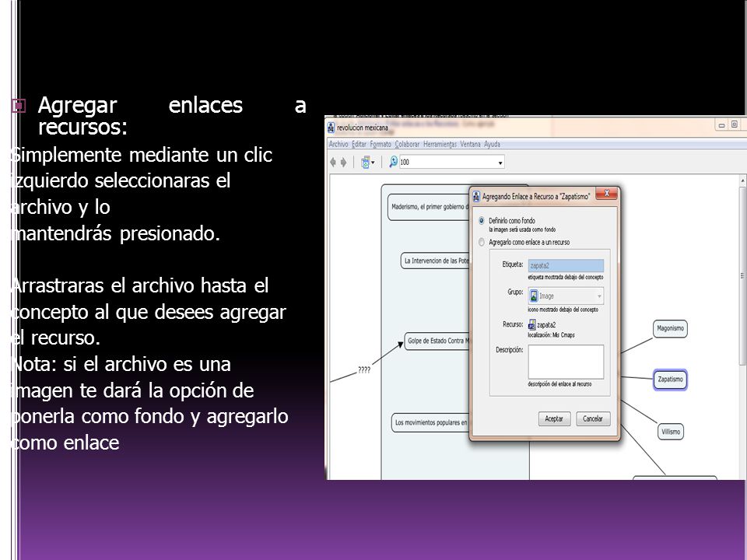
Task: Open the Ventana menu
Action: point(470,145)
